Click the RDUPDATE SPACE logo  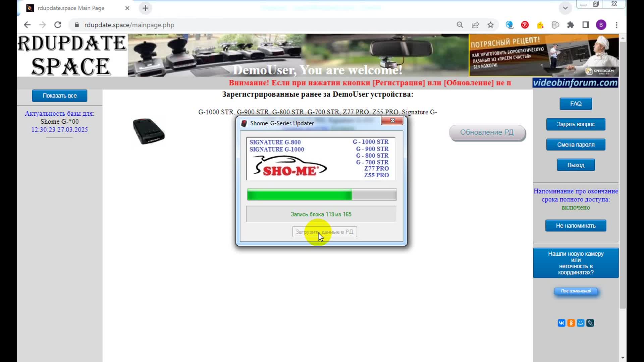(x=72, y=55)
